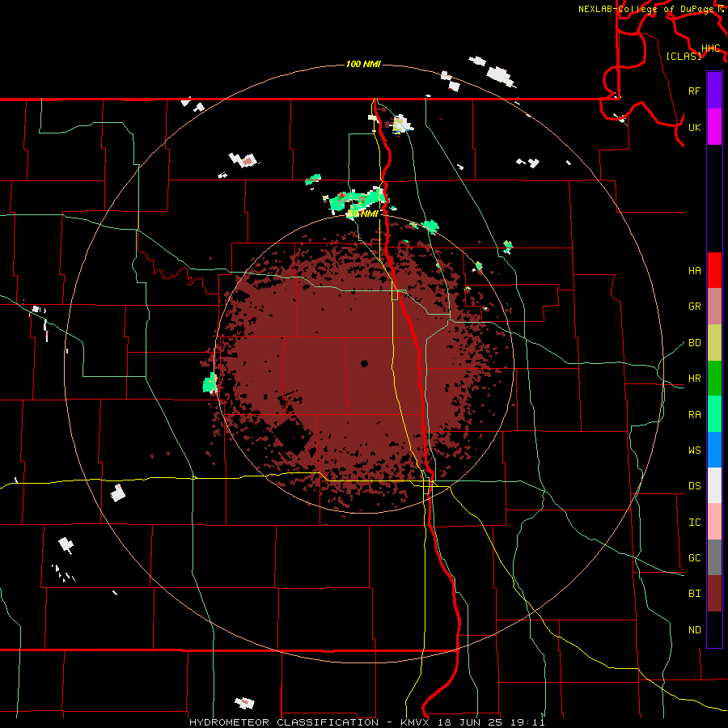The image size is (728, 728).
Task: Click the '50 NMI' range ring label
Action: pyautogui.click(x=363, y=214)
